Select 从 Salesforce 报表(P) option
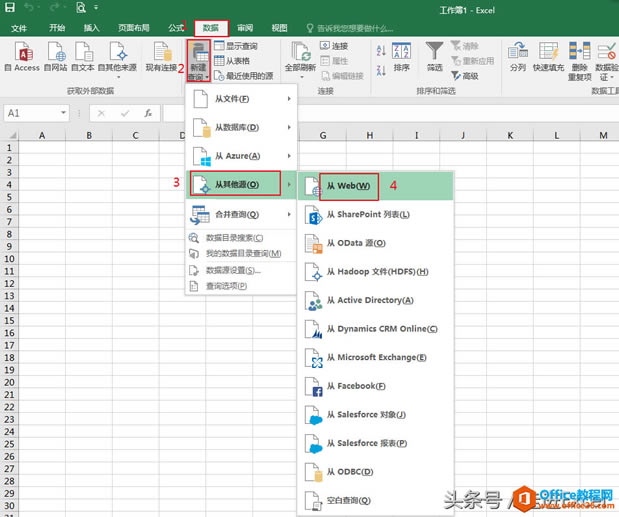Viewport: 619px width, 517px height. click(x=375, y=443)
